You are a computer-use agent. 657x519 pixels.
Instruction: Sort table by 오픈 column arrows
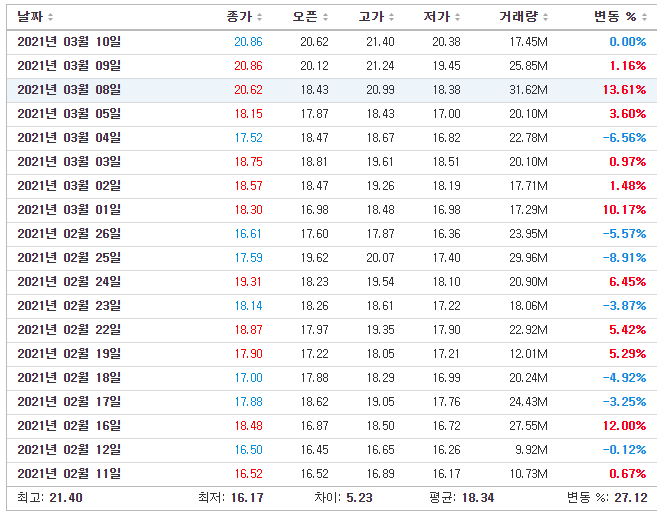[326, 17]
